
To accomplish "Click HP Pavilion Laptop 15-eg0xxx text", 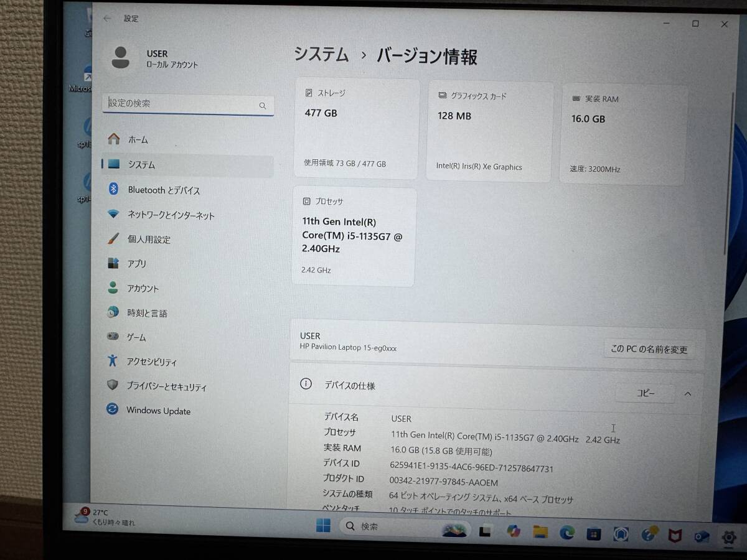I will pos(348,348).
